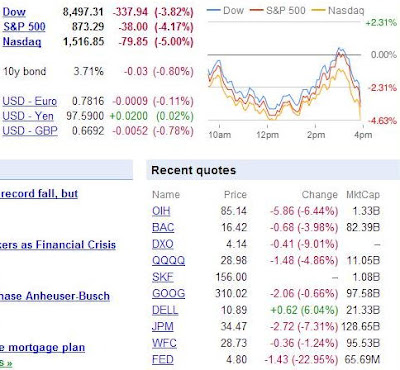Open the SKF quote

[x=163, y=277]
